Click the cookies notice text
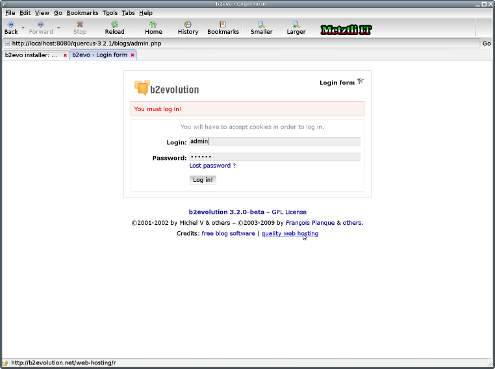 (x=252, y=127)
